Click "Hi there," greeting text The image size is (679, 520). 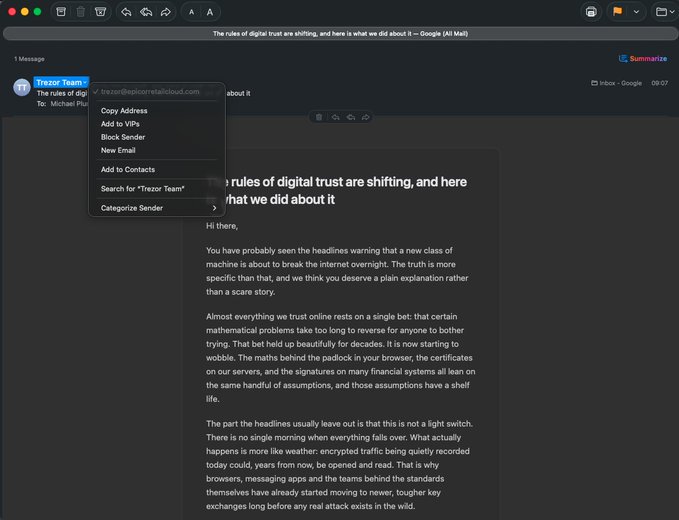(222, 226)
